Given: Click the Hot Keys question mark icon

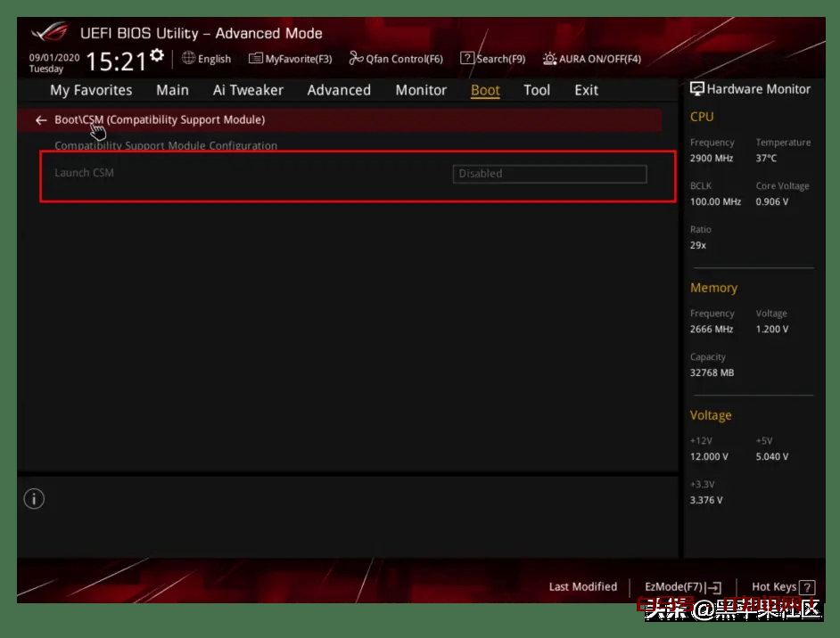Looking at the screenshot, I should click(x=807, y=587).
